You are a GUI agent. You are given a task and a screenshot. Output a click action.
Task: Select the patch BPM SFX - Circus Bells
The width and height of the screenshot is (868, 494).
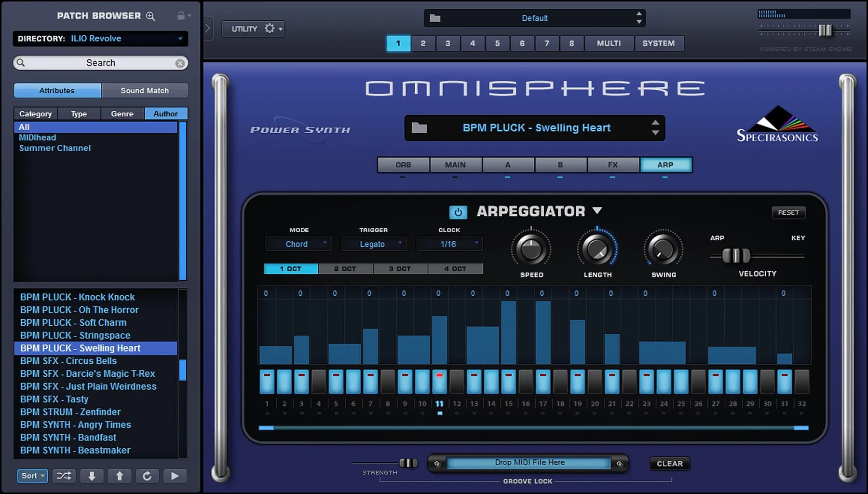pos(68,361)
